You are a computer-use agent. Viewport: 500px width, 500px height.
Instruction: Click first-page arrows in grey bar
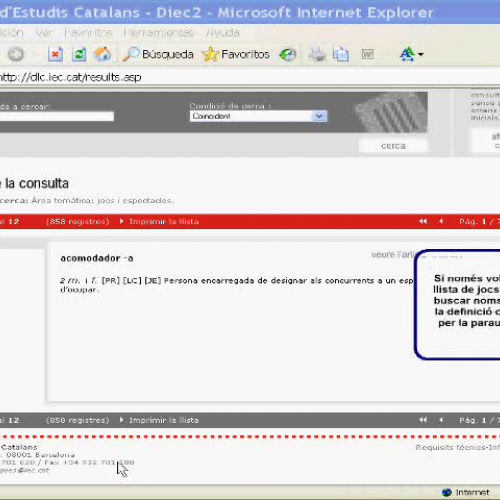pos(423,420)
